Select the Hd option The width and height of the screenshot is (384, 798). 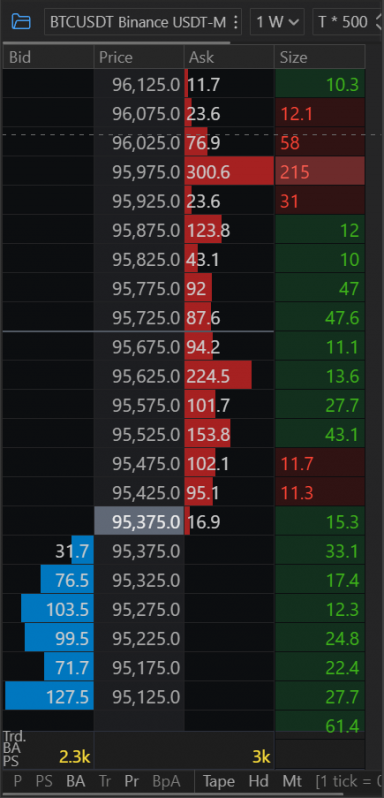[258, 781]
